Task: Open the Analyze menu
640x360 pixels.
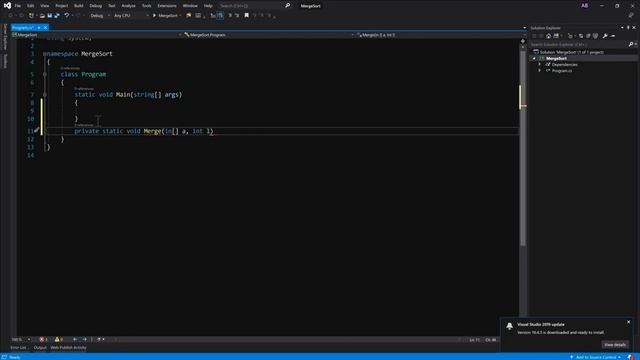Action: [128, 6]
